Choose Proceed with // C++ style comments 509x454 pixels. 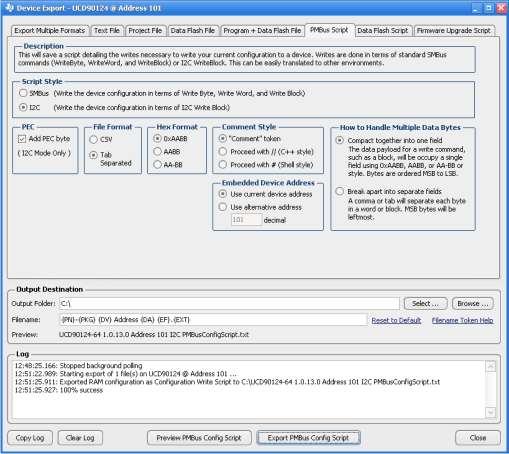pos(223,152)
